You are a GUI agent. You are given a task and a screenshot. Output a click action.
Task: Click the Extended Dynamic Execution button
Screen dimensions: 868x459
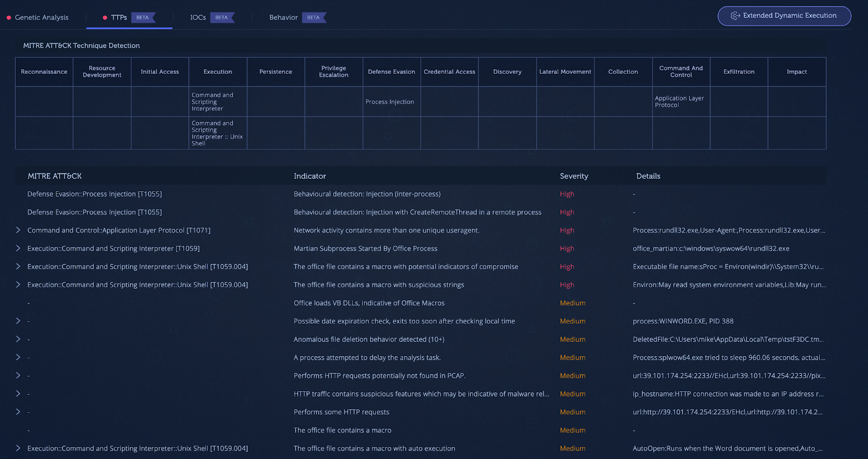(x=784, y=16)
